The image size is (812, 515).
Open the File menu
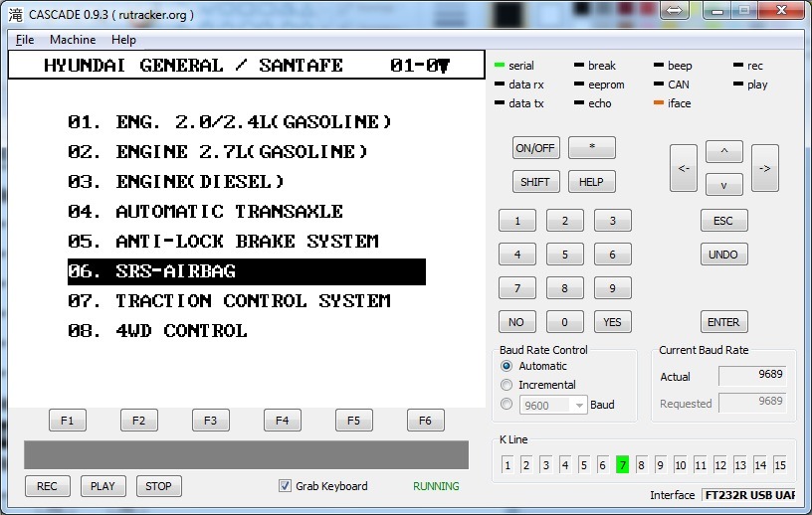(24, 40)
